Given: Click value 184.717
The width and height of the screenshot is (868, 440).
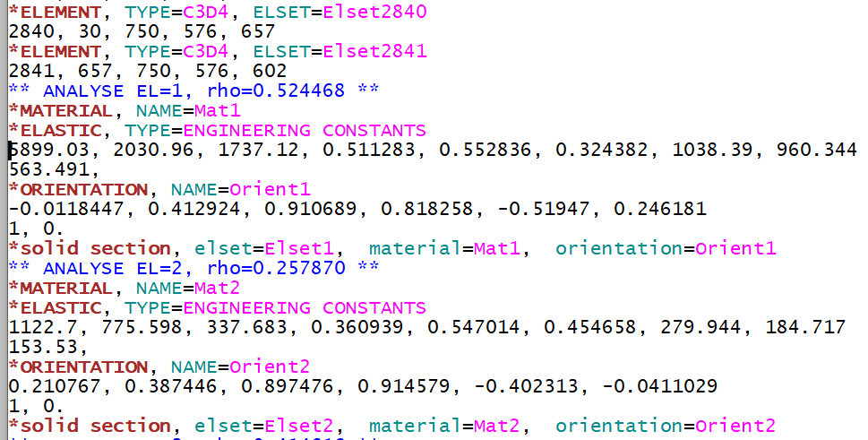Looking at the screenshot, I should tap(805, 327).
